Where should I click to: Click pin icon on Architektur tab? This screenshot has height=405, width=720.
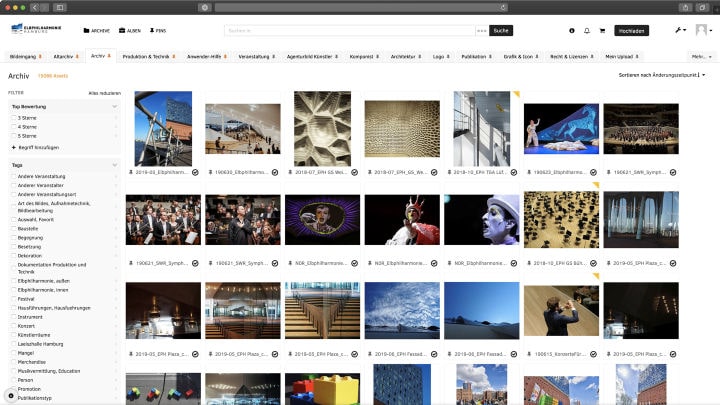pos(420,56)
